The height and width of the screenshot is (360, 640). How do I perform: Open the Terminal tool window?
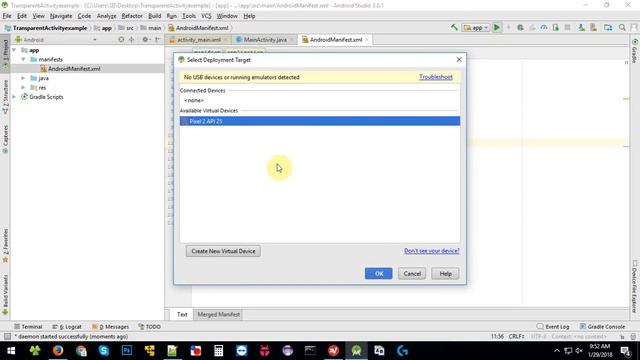click(28, 327)
